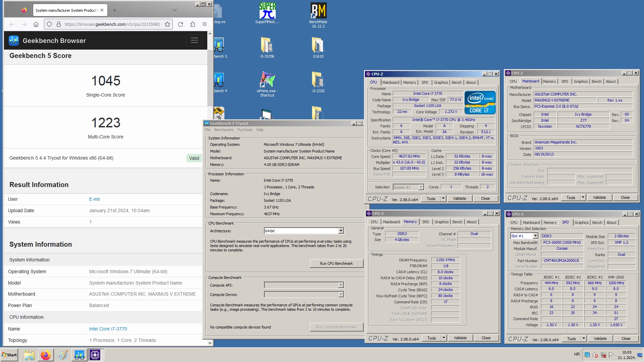Image resolution: width=644 pixels, height=362 pixels.
Task: Open the Start menu
Action: click(x=9, y=355)
